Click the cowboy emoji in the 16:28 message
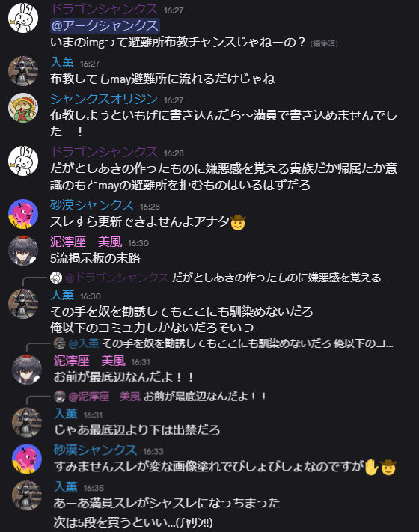This screenshot has width=419, height=532. click(x=237, y=222)
